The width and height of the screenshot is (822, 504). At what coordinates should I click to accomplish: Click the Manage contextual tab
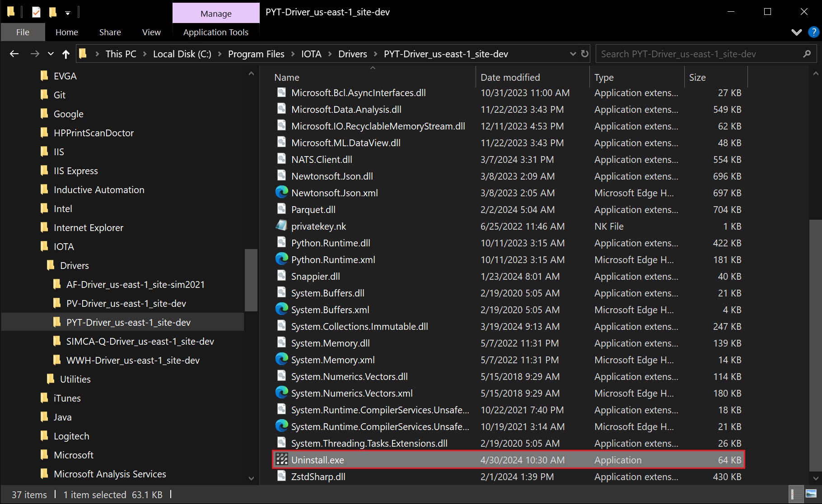216,14
